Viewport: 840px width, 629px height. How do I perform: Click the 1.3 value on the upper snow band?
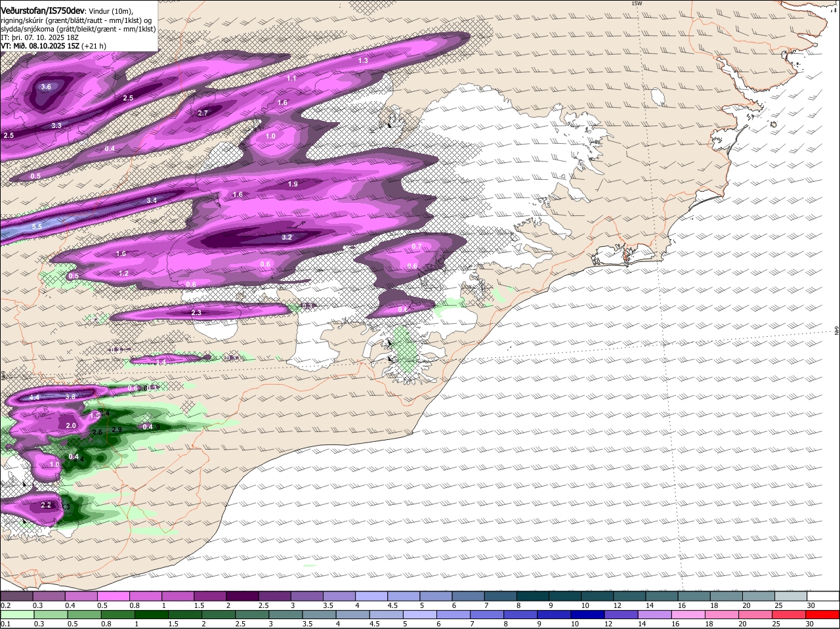click(363, 60)
